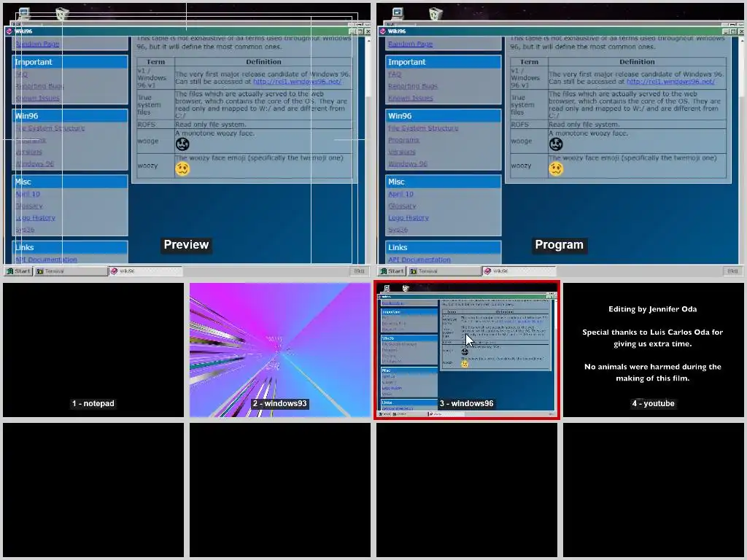Viewport: 747px width, 560px height.
Task: Open Reporting Bugs link in Program
Action: pyautogui.click(x=413, y=86)
